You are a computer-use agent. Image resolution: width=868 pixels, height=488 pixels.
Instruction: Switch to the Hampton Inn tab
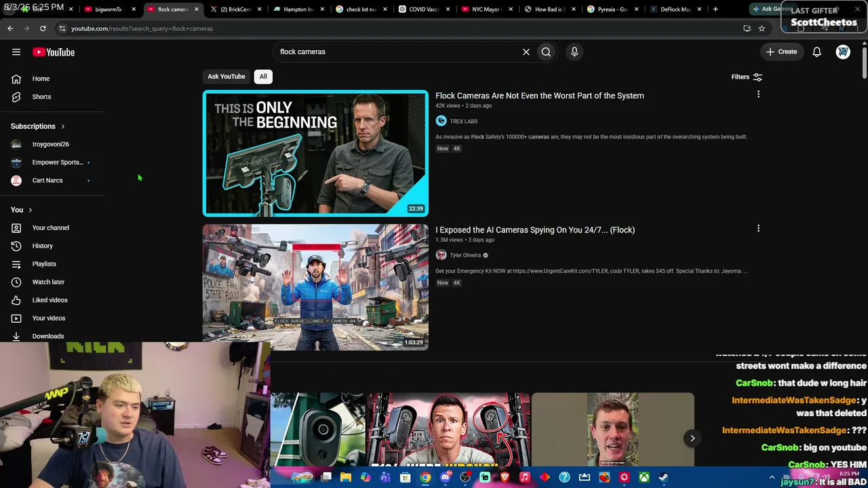[298, 9]
